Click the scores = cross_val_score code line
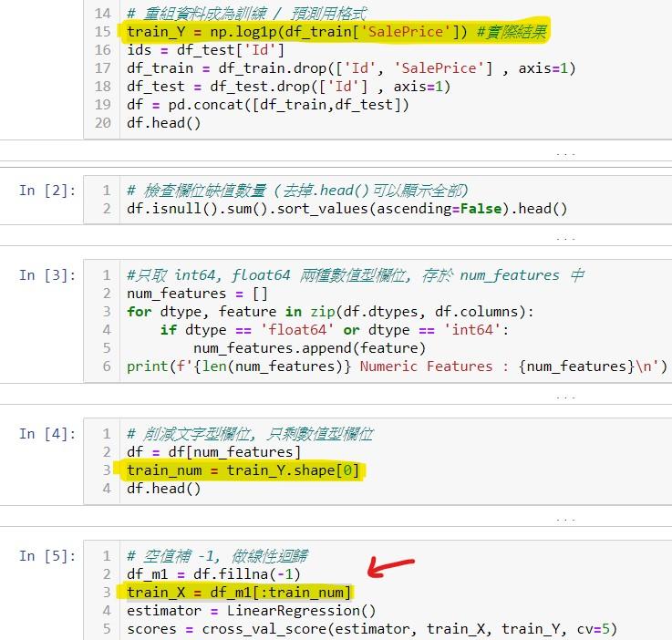The image size is (672, 640). pyautogui.click(x=372, y=629)
